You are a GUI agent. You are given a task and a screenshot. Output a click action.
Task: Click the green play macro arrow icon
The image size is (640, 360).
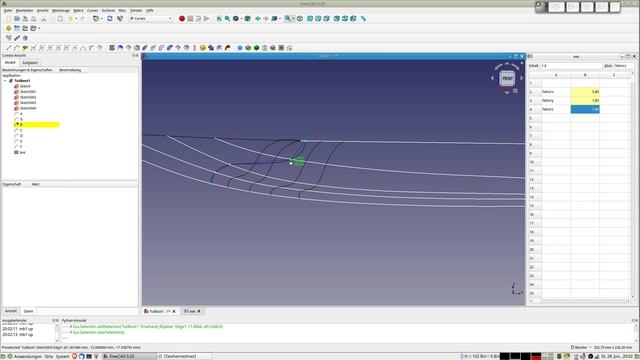coord(207,18)
